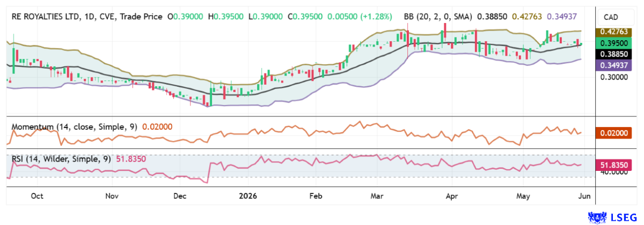This screenshot has height=225, width=644.
Task: Click the C0.39500 close value in header
Action: pos(305,17)
